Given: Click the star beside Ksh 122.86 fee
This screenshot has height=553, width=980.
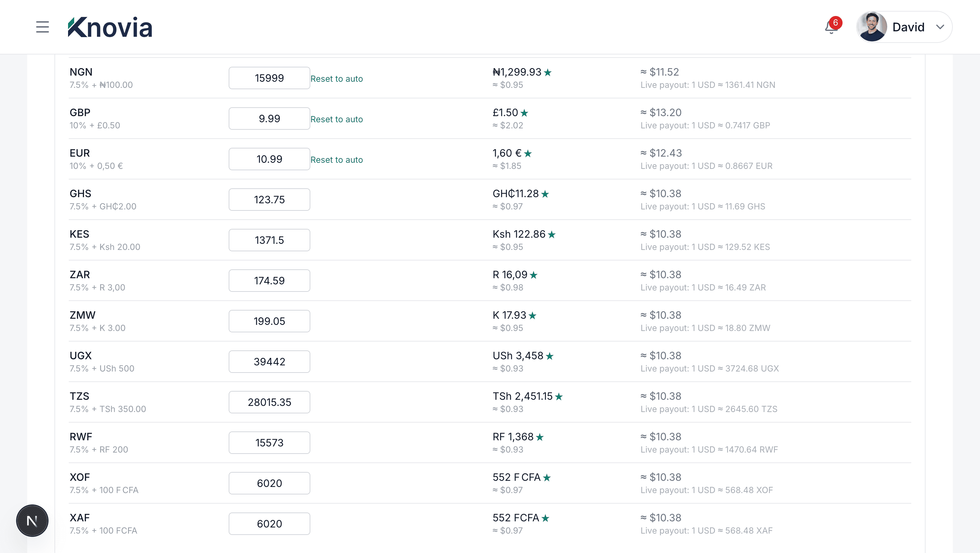Looking at the screenshot, I should point(552,234).
